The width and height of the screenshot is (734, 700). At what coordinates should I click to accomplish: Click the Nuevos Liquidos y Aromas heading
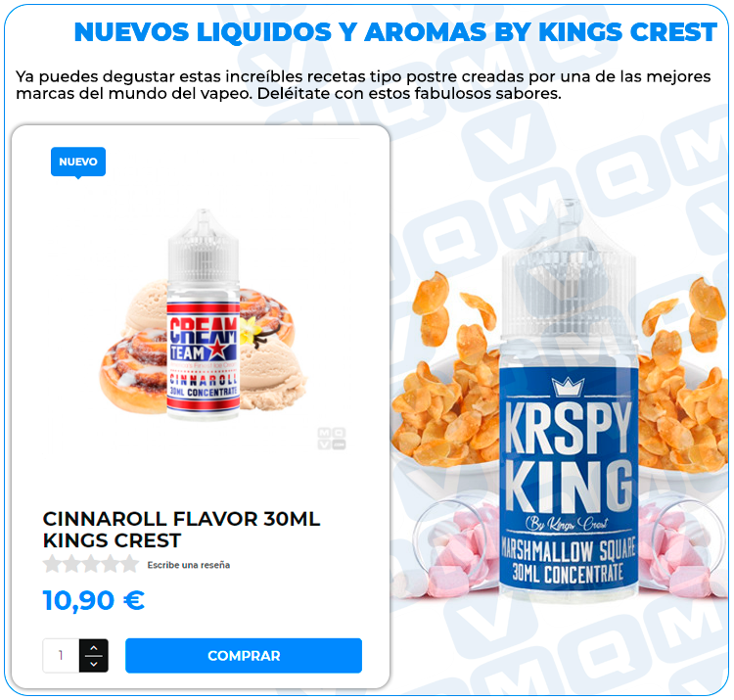(395, 32)
